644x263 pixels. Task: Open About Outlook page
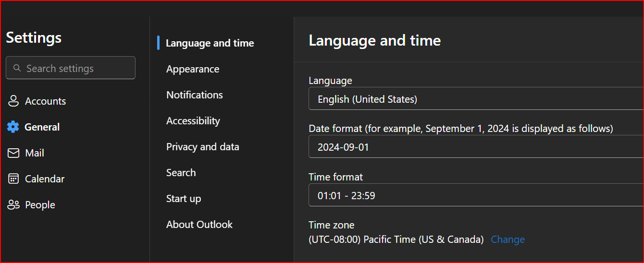tap(199, 225)
